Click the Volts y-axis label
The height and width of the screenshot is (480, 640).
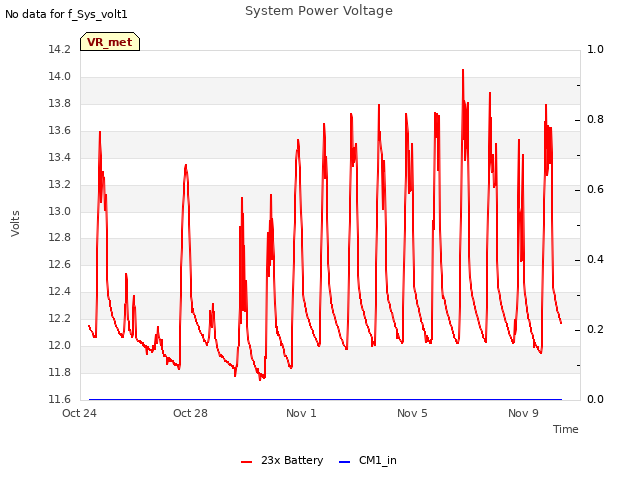pos(15,224)
